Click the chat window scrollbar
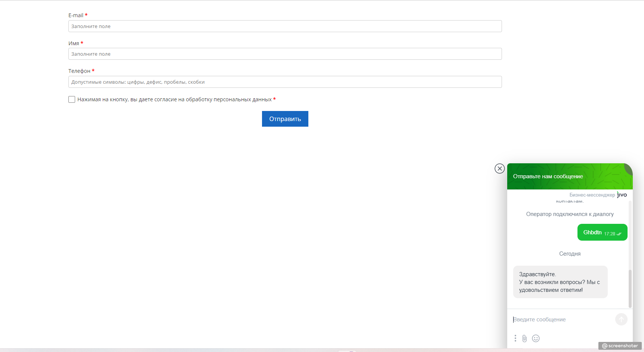 click(630, 288)
